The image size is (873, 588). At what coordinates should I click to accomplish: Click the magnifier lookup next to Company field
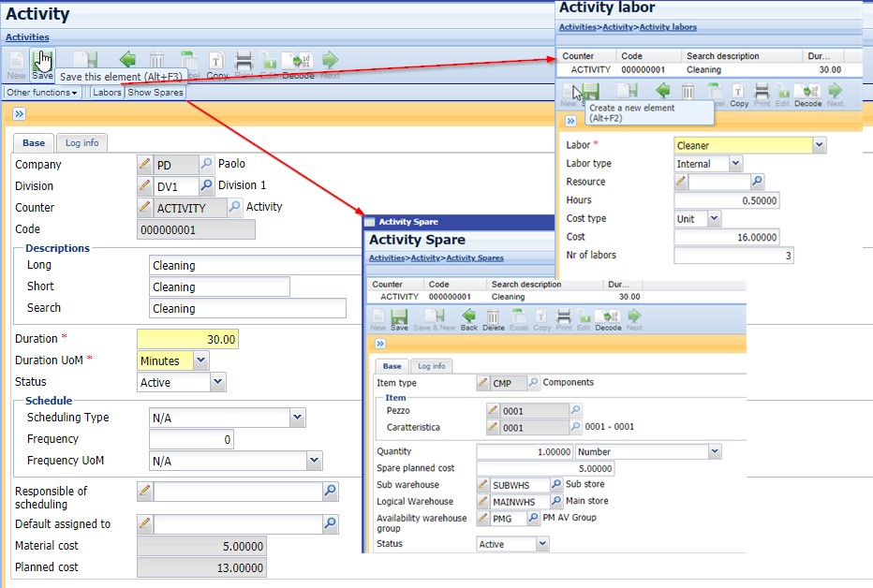click(207, 164)
